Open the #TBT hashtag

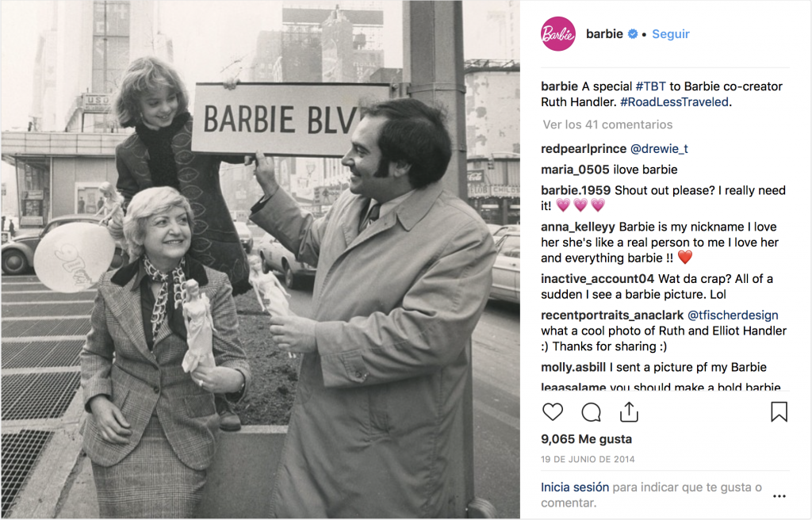pyautogui.click(x=650, y=86)
